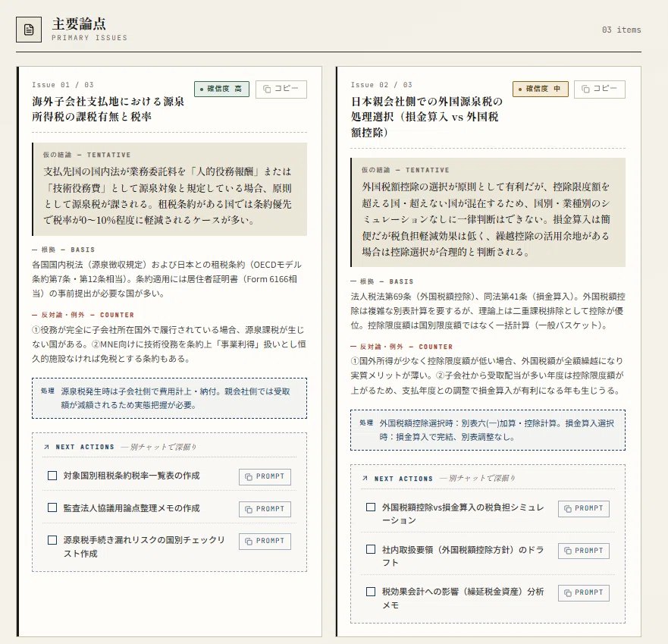Click the document icon beside 主要論点

pos(29,30)
